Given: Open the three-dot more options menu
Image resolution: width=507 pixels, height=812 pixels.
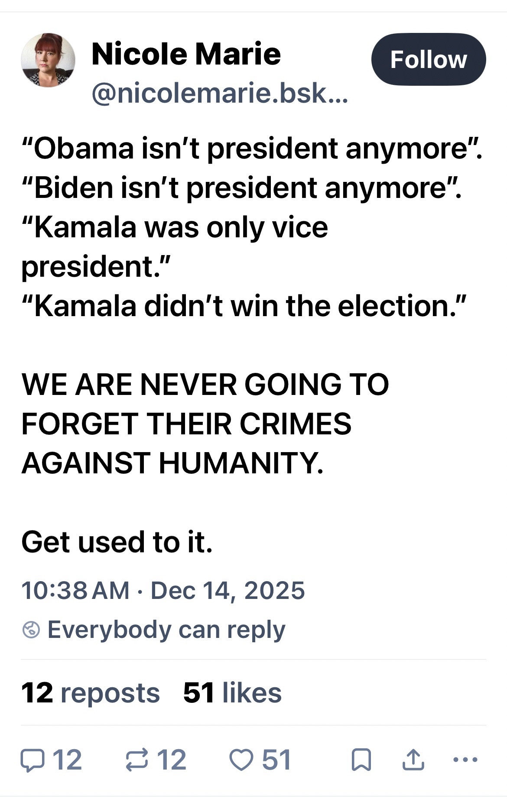Looking at the screenshot, I should tap(465, 760).
